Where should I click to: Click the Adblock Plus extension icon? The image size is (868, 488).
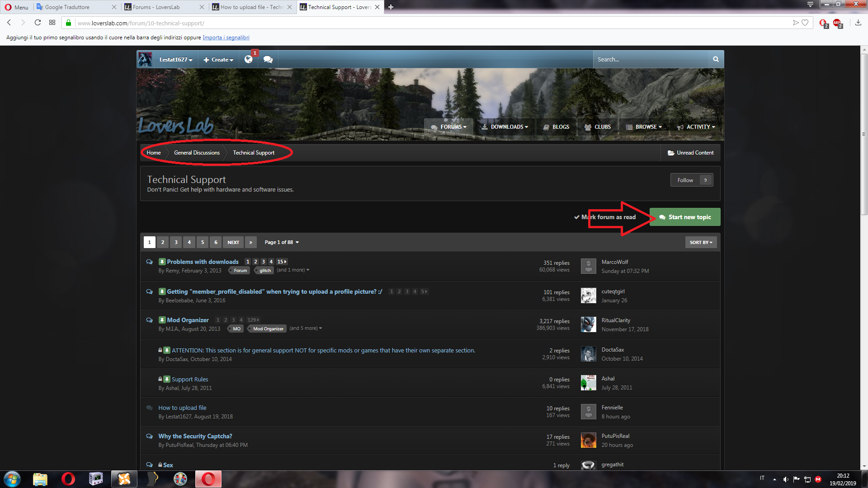click(x=837, y=23)
